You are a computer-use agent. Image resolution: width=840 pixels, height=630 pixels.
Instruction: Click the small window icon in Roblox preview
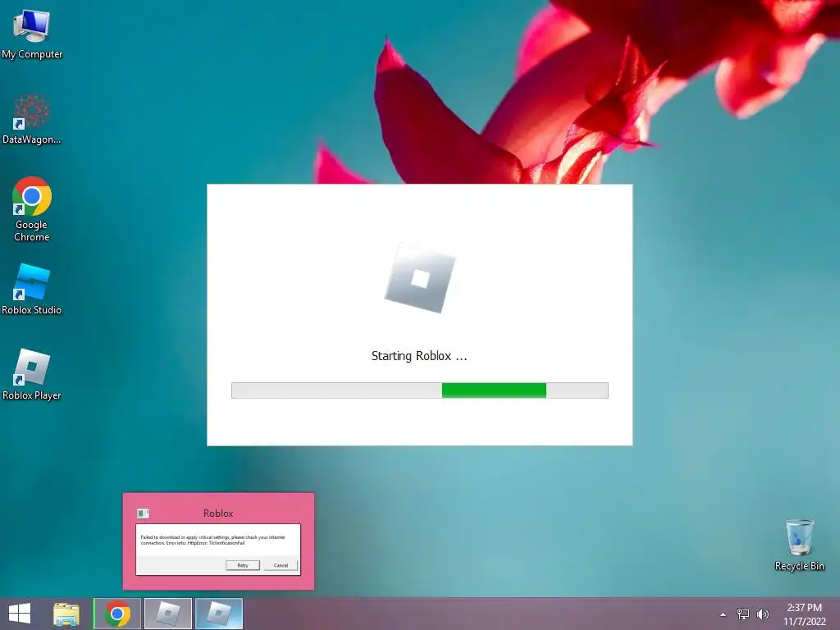[x=143, y=514]
